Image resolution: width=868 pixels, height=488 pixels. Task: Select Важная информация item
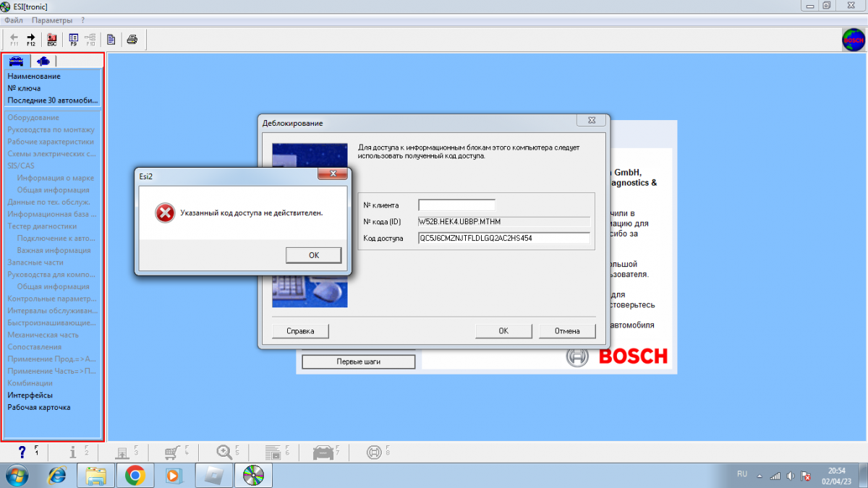point(54,250)
